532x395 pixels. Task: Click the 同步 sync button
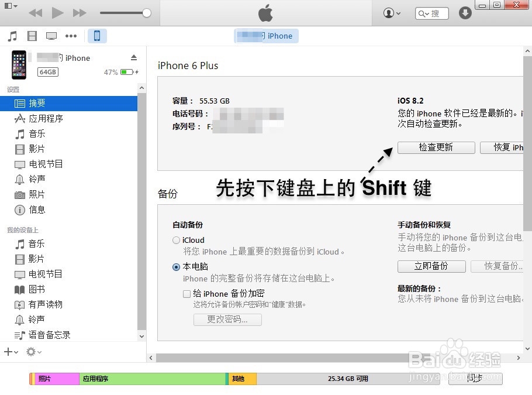tap(475, 379)
